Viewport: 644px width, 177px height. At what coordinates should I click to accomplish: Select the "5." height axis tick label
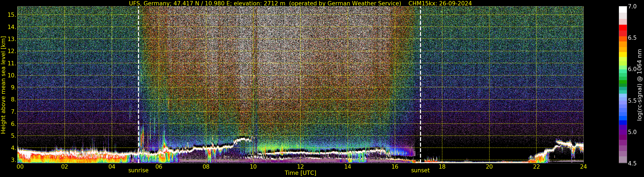(13, 136)
